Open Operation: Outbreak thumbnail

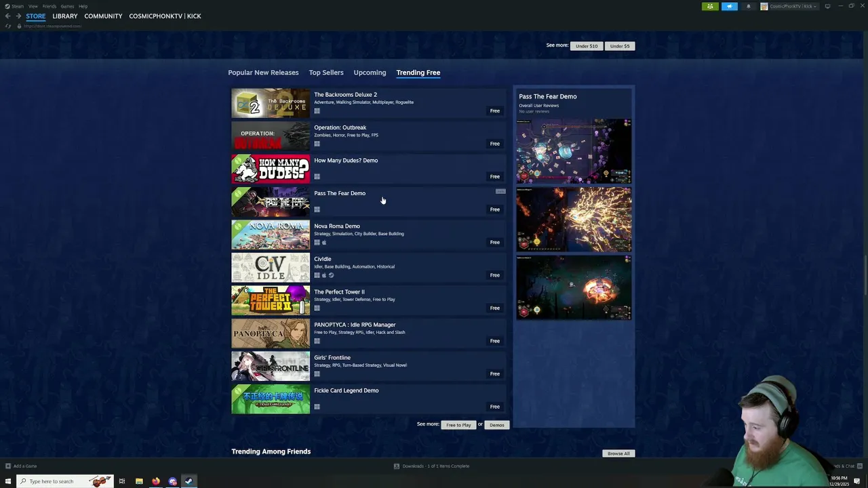point(271,136)
